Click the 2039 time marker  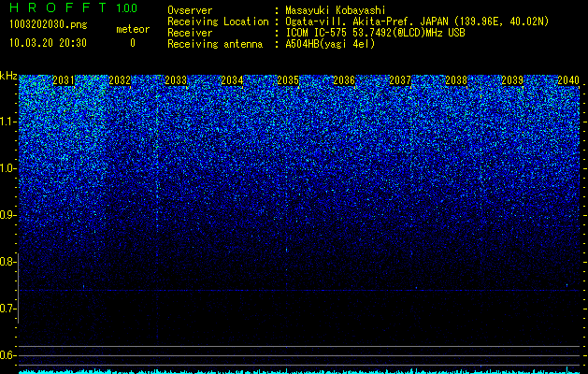point(512,79)
